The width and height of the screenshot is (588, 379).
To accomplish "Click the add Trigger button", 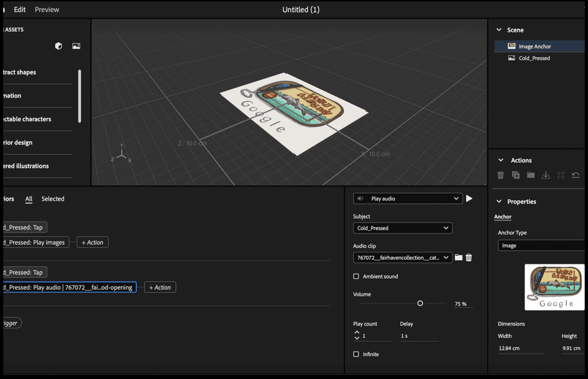I will pos(12,323).
